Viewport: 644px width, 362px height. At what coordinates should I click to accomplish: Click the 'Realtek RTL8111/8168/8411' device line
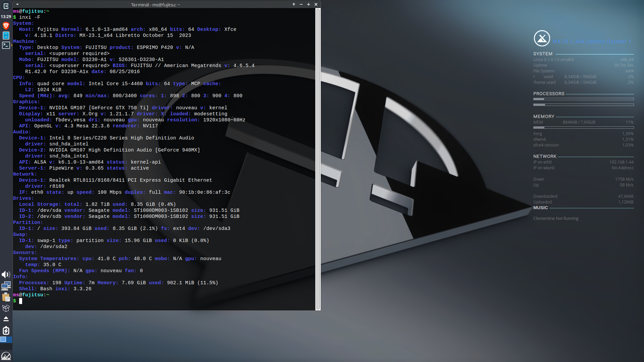tap(131, 180)
